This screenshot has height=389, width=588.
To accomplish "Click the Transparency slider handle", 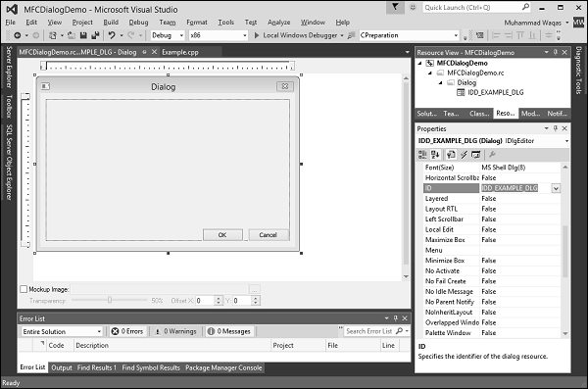I will click(110, 300).
